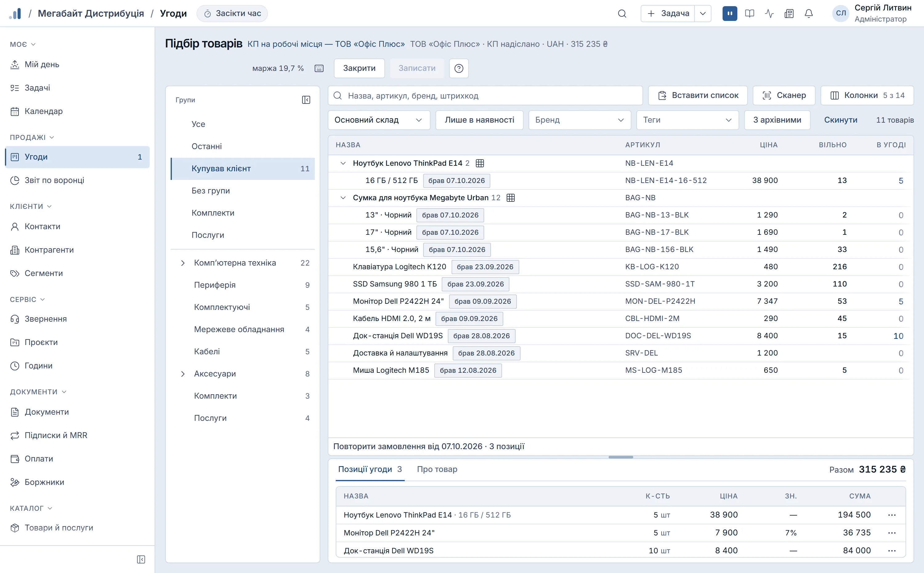Screen dimensions: 924x573
Task: Open the help question mark button
Action: [458, 68]
